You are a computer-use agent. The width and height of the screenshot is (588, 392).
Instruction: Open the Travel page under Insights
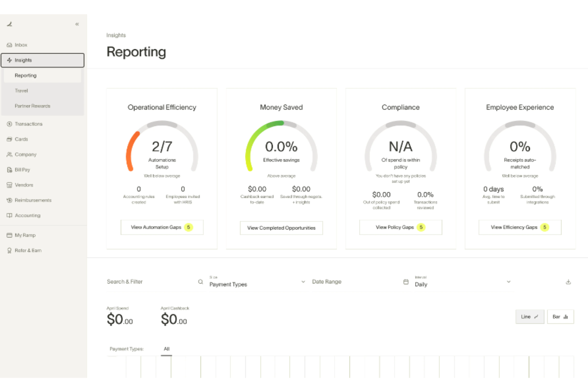(21, 91)
